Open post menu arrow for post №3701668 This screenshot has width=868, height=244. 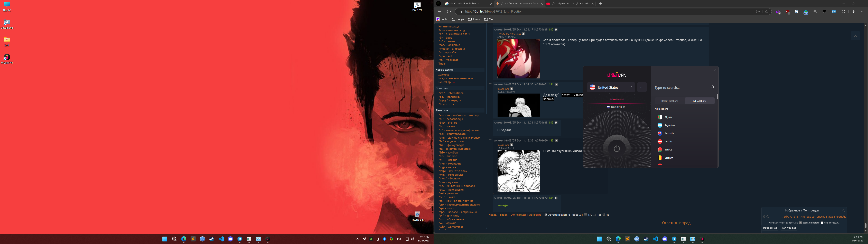[556, 123]
